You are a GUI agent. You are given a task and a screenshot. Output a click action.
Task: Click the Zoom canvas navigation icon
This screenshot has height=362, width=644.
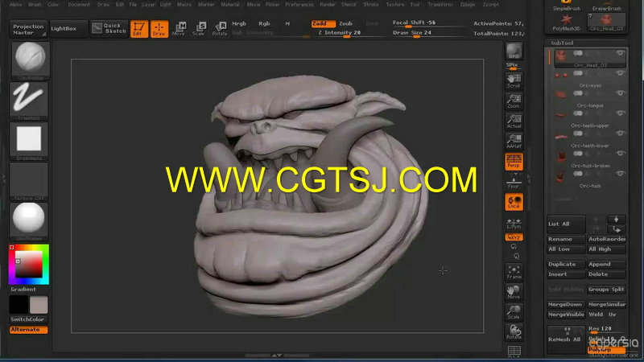pyautogui.click(x=514, y=101)
